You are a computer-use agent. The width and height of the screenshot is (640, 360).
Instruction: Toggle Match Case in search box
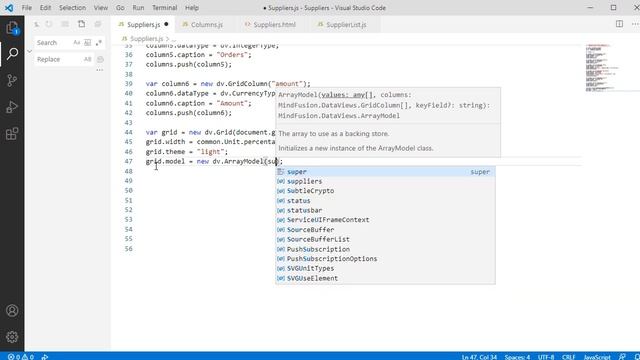tap(76, 42)
